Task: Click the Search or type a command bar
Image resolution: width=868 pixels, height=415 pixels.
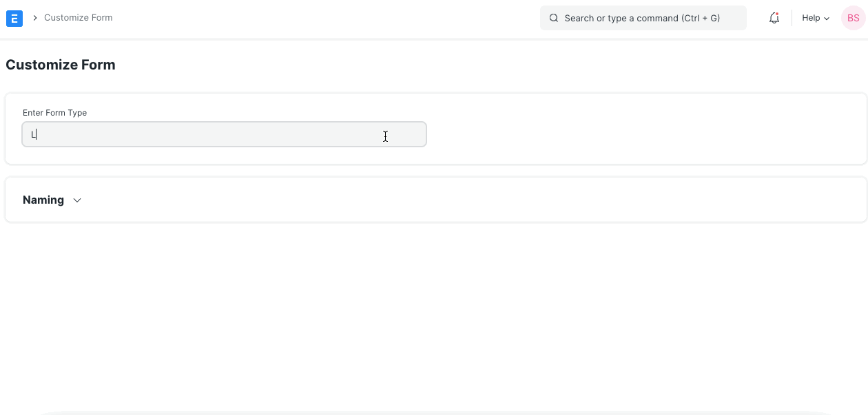Action: click(643, 18)
